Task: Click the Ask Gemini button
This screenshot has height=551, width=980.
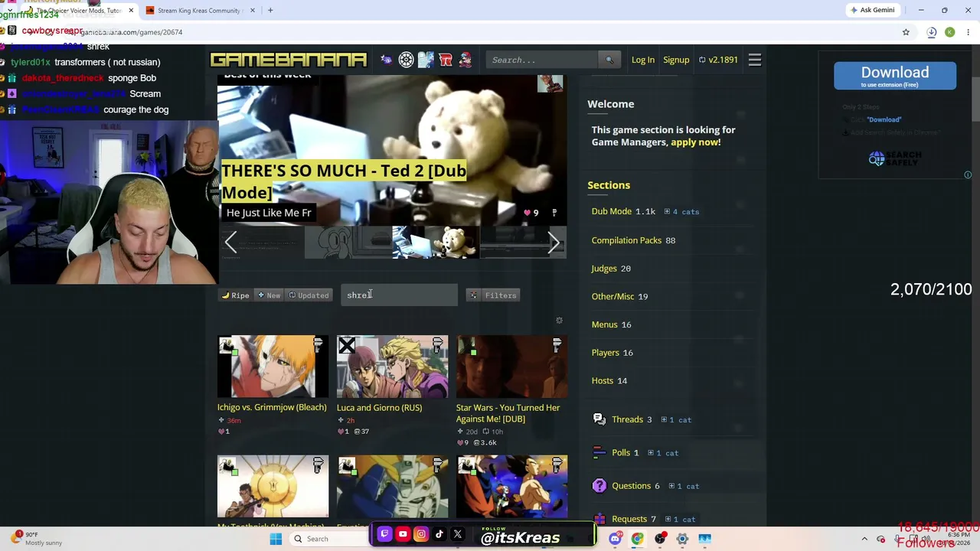Action: pyautogui.click(x=872, y=10)
